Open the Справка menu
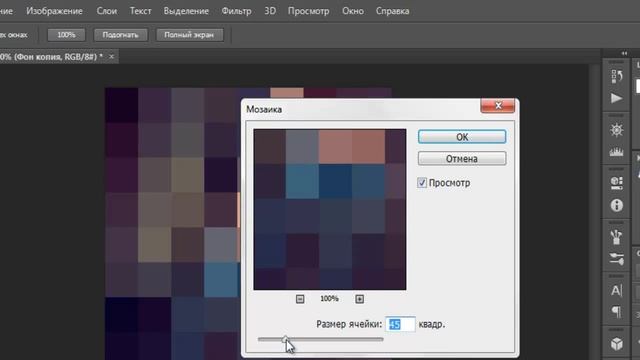The image size is (640, 360). tap(393, 11)
